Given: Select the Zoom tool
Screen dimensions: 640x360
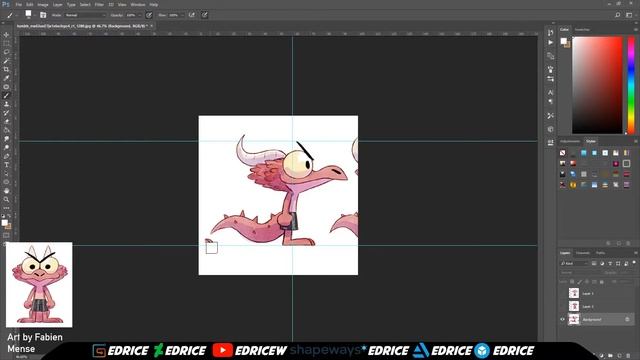Looking at the screenshot, I should [x=6, y=200].
